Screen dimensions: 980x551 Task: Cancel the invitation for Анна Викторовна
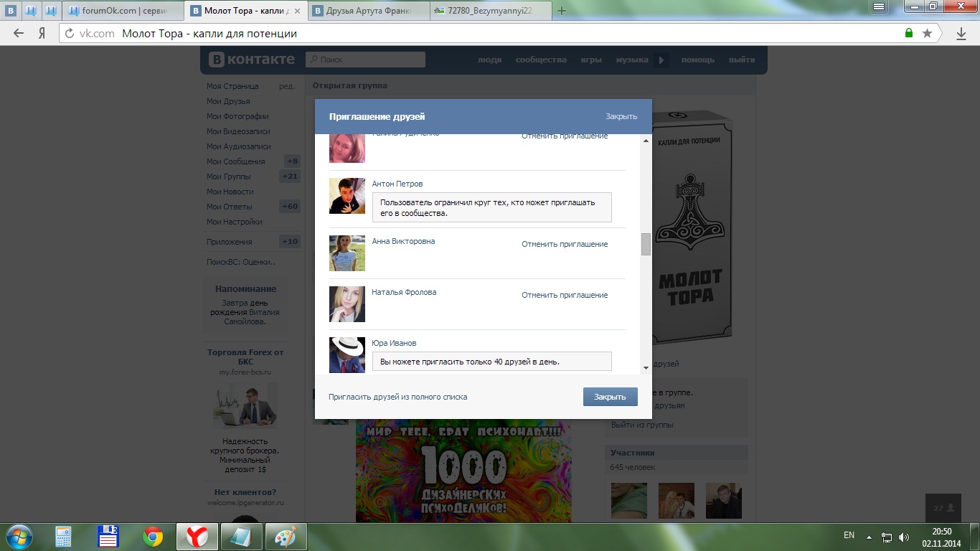(x=565, y=244)
